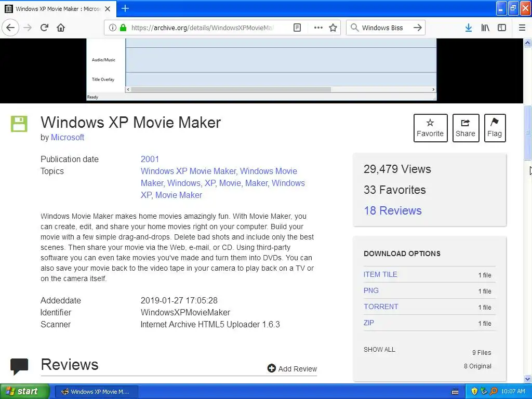
Task: Close the Windows XP Movie Maker tab
Action: click(108, 9)
